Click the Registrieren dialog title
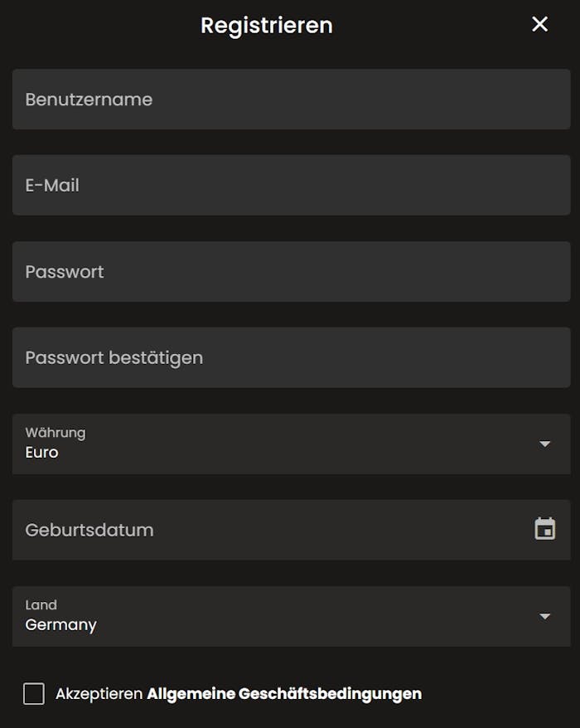 click(264, 25)
